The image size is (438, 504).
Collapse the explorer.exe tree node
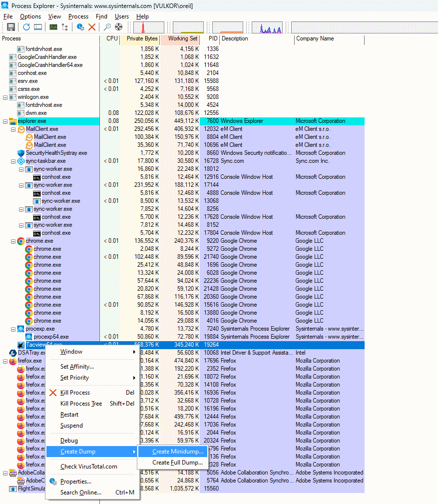tap(5, 121)
